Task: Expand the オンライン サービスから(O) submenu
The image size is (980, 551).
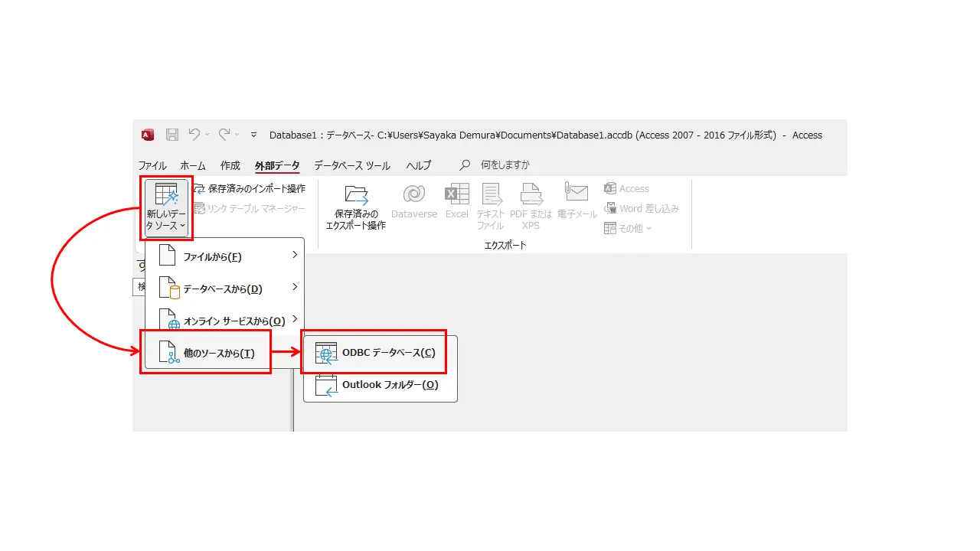Action: click(x=225, y=319)
